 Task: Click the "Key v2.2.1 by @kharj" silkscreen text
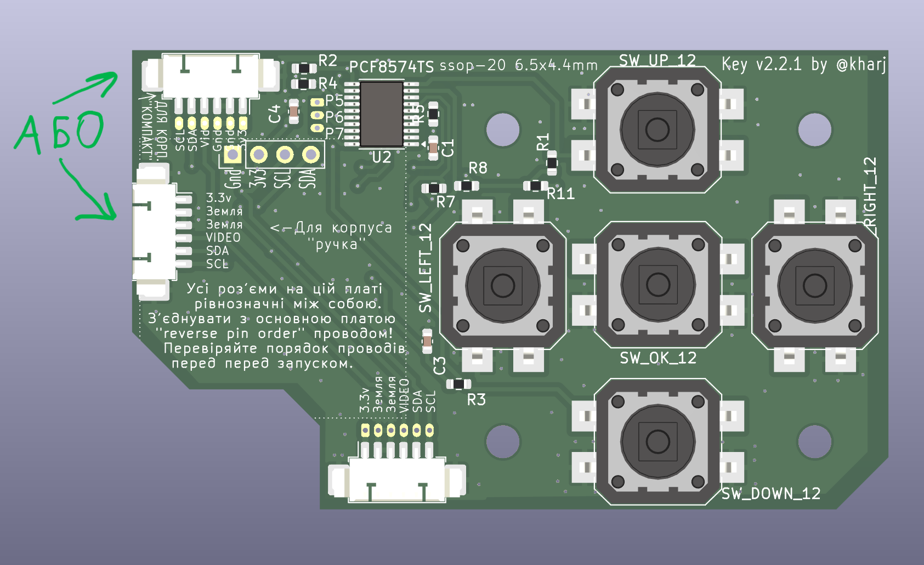803,65
